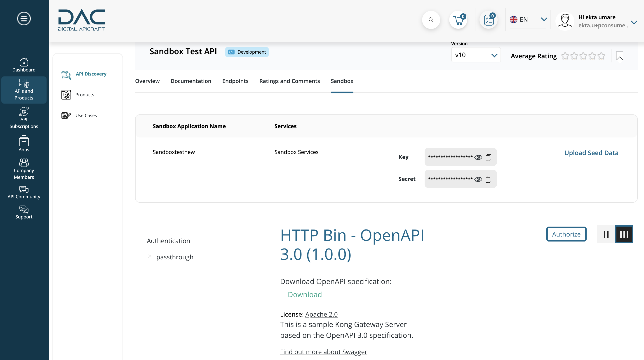Reveal the hidden Secret value
The image size is (644, 360).
[478, 179]
